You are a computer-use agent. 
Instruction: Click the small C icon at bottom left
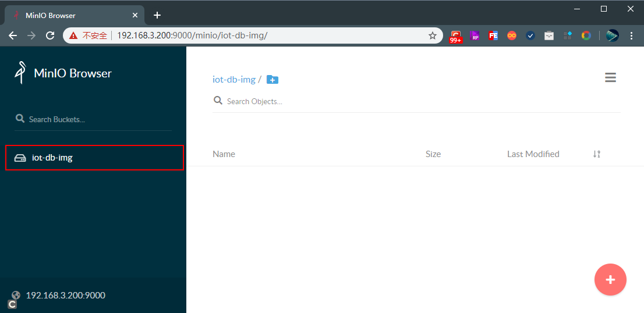pos(12,304)
